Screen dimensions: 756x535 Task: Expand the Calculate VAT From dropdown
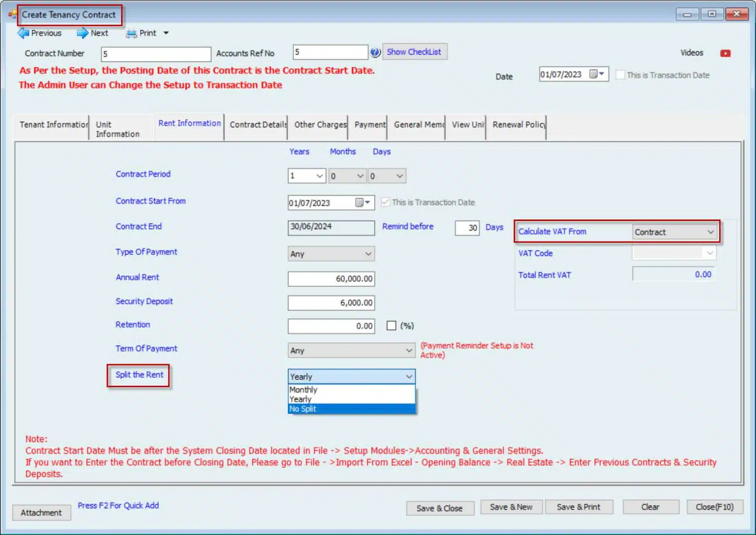click(x=710, y=232)
